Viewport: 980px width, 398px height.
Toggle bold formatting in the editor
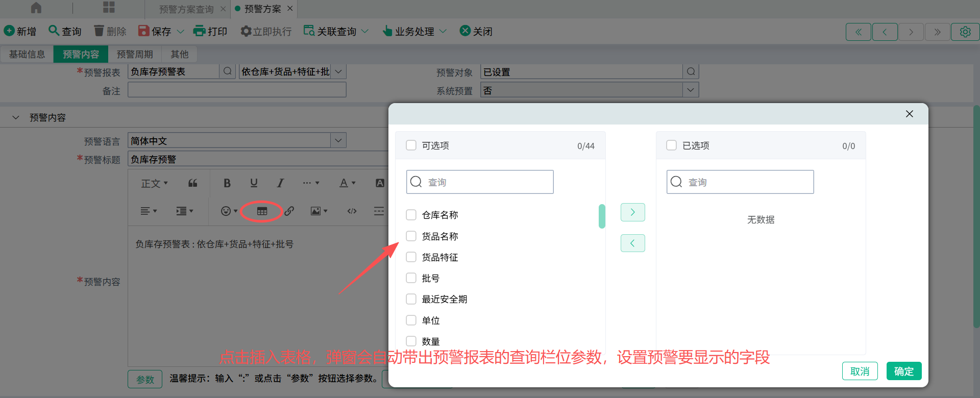tap(227, 183)
